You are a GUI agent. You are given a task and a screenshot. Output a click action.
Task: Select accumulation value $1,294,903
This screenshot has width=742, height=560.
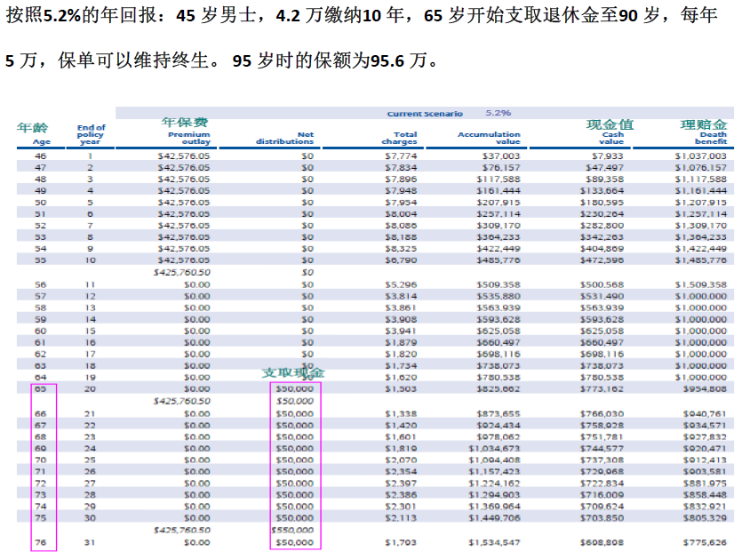click(x=494, y=495)
